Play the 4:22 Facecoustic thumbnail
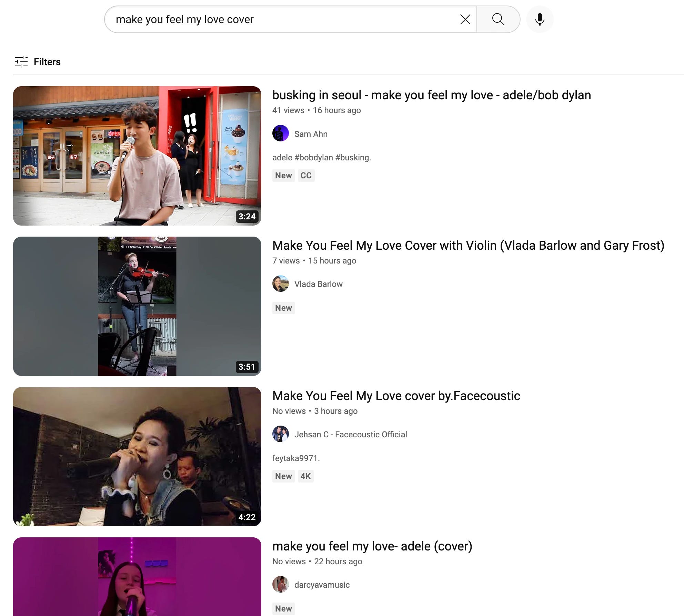Viewport: 684px width, 616px height. [x=137, y=457]
